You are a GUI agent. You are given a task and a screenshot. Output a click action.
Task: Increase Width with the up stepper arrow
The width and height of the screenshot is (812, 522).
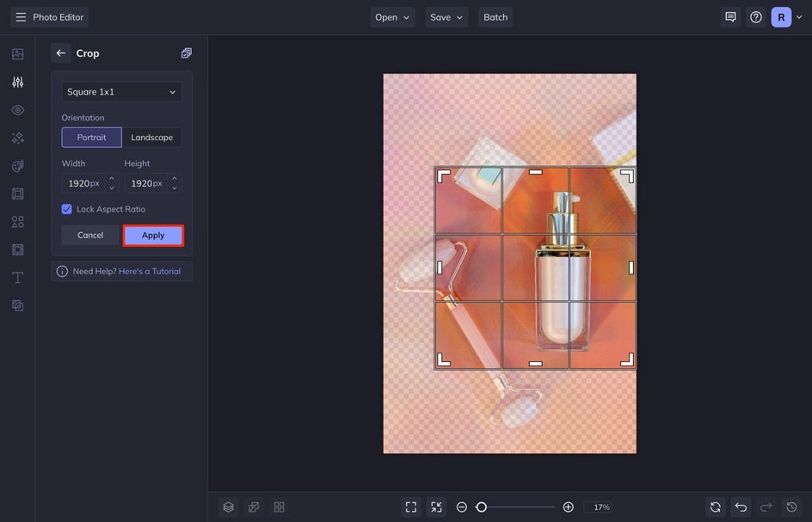tap(111, 179)
